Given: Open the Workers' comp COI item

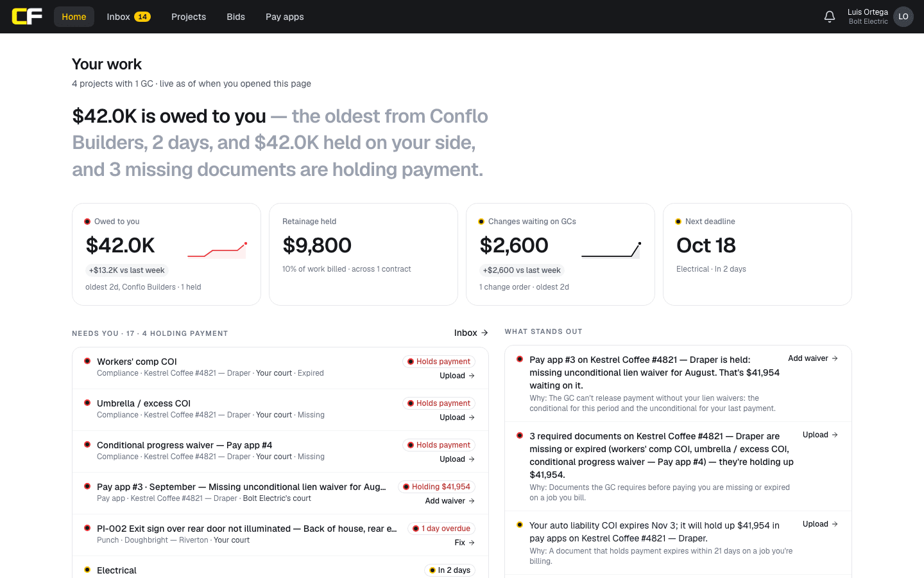Looking at the screenshot, I should [x=280, y=368].
